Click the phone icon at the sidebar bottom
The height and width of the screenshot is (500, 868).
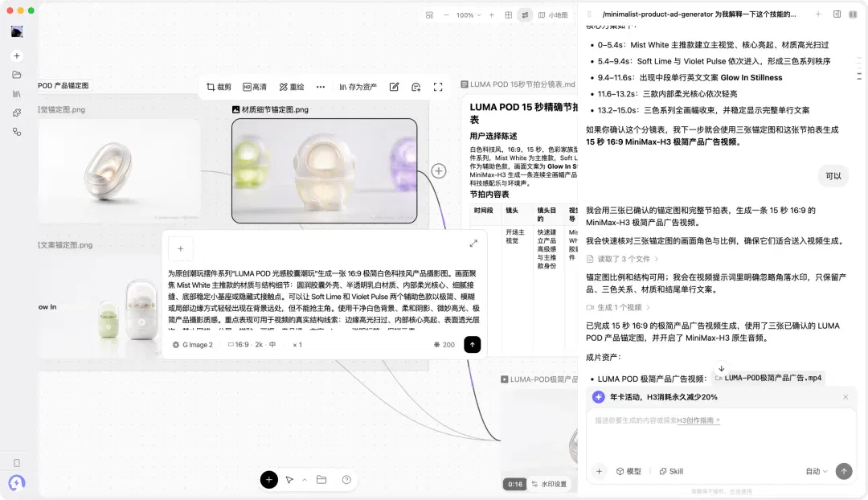17,463
